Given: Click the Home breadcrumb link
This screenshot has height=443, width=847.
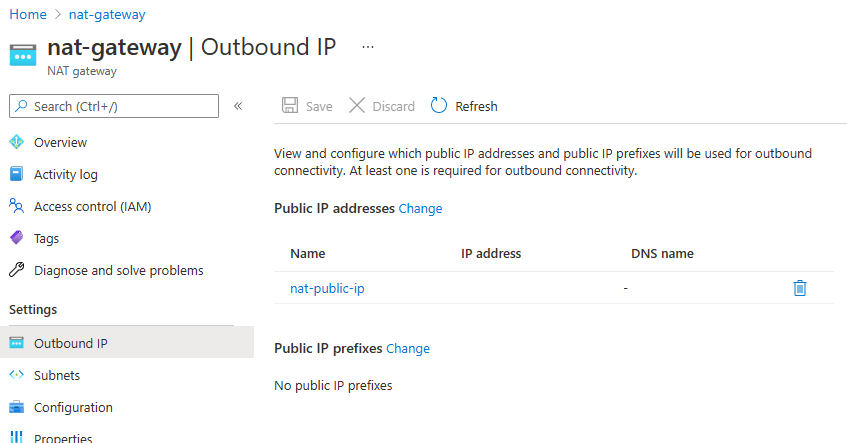Looking at the screenshot, I should (28, 15).
